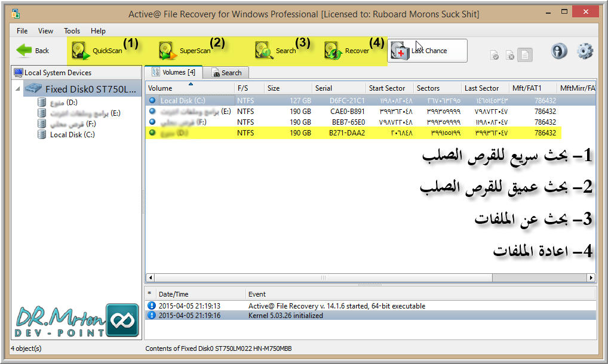This screenshot has width=608, height=364.
Task: Close the Active@ File Recovery window
Action: 585,11
